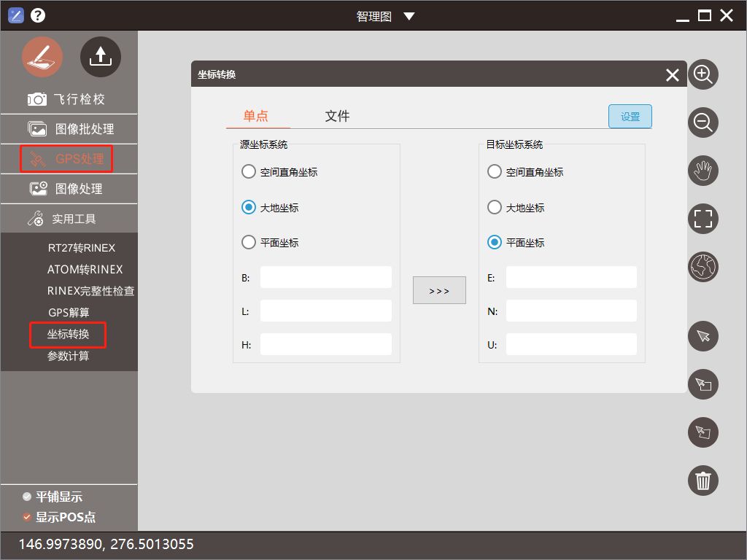Click the 设置 button
This screenshot has width=747, height=560.
tap(630, 117)
